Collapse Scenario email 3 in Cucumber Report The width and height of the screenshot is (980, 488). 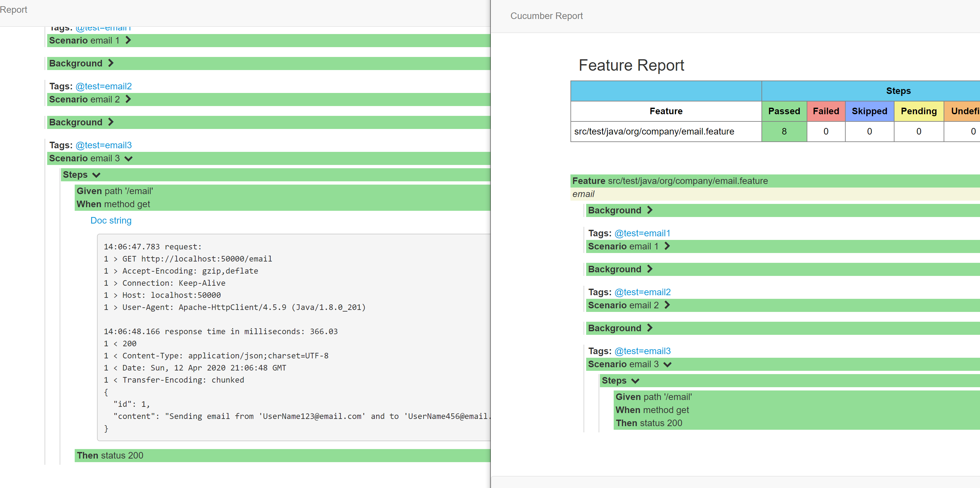(x=667, y=364)
